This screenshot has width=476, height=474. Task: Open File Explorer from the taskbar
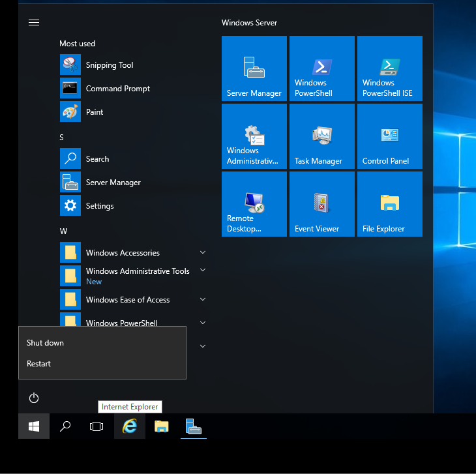click(162, 426)
